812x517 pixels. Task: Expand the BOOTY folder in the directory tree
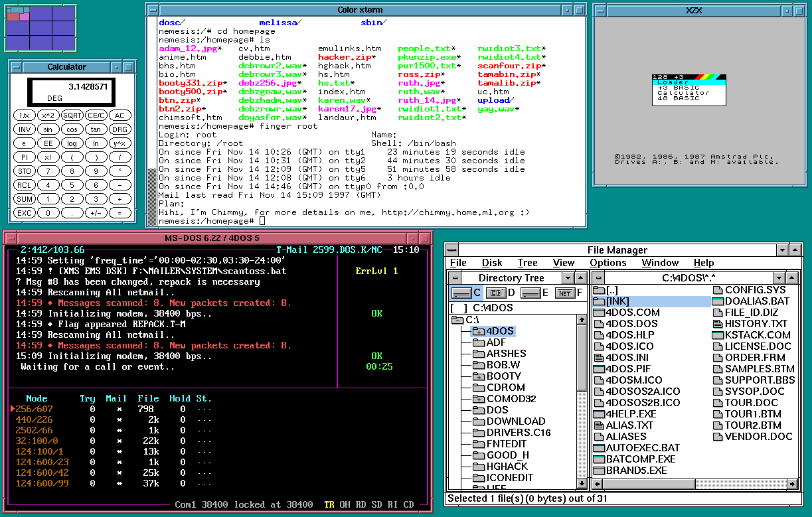(x=478, y=376)
